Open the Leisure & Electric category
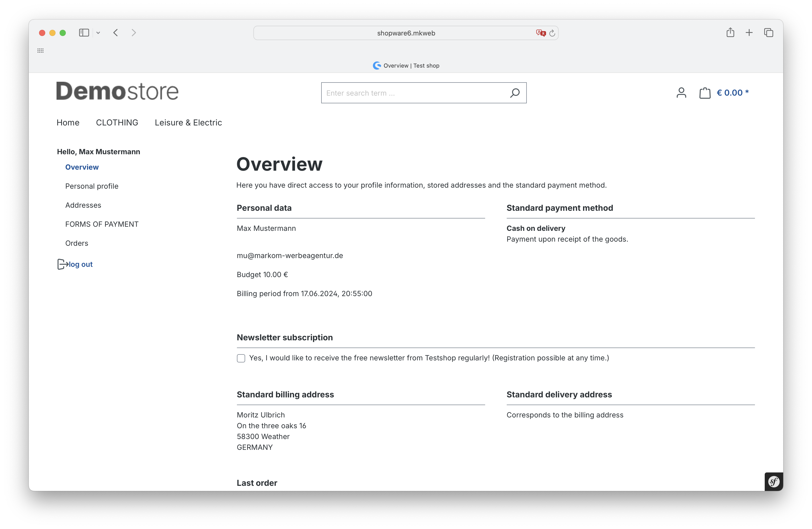The width and height of the screenshot is (812, 529). pos(188,123)
